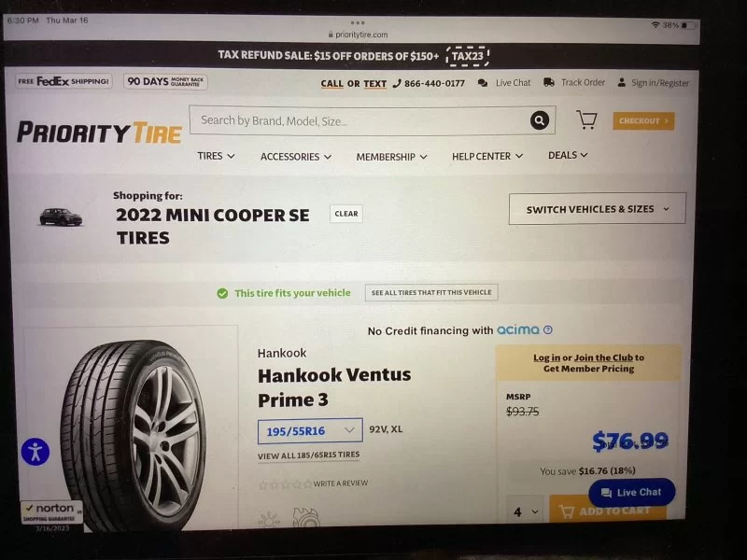Screen dimensions: 747x560
Task: Expand the Membership menu
Action: click(391, 157)
